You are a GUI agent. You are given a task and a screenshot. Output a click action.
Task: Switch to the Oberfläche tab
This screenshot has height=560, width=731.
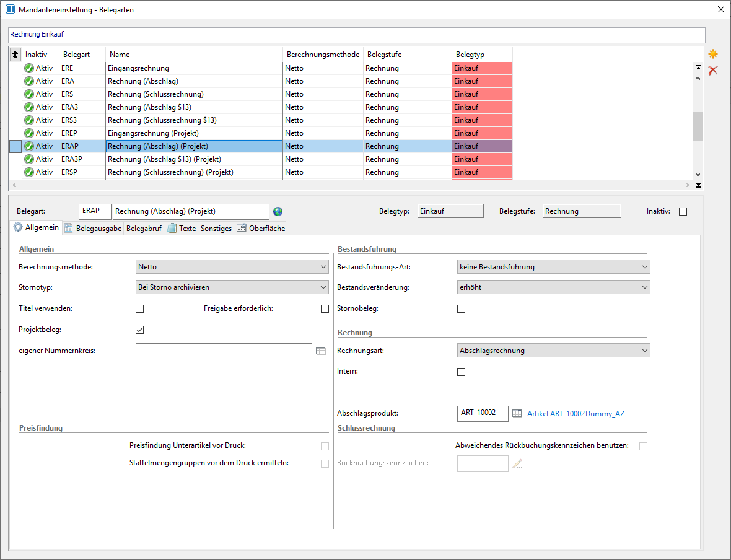pyautogui.click(x=261, y=229)
